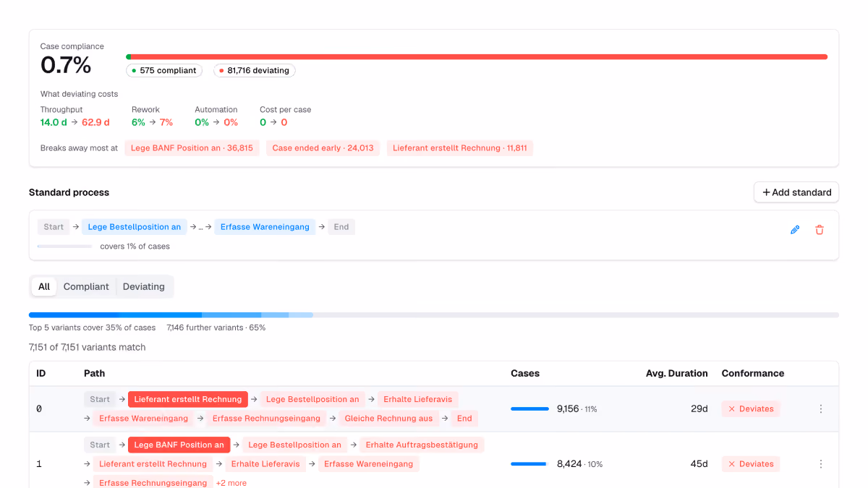This screenshot has width=868, height=488.
Task: Click the 'Erfasse Wareneingang' step in Standard process
Action: pyautogui.click(x=265, y=227)
